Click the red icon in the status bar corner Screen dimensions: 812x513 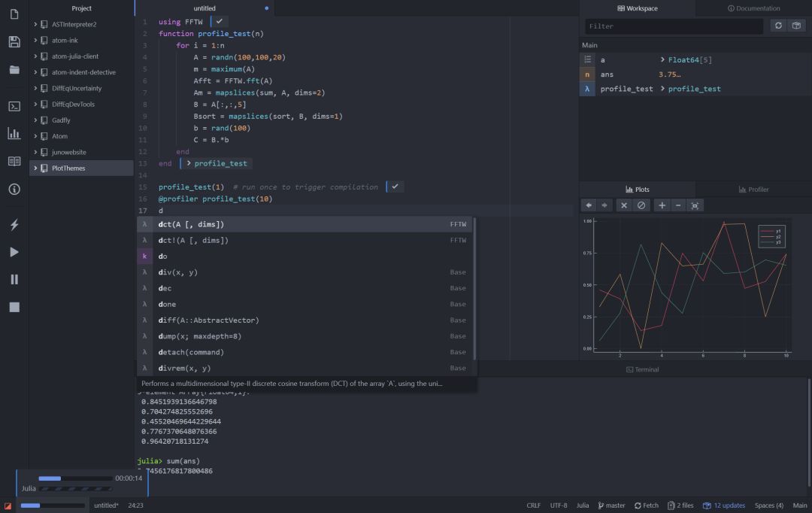click(x=8, y=505)
